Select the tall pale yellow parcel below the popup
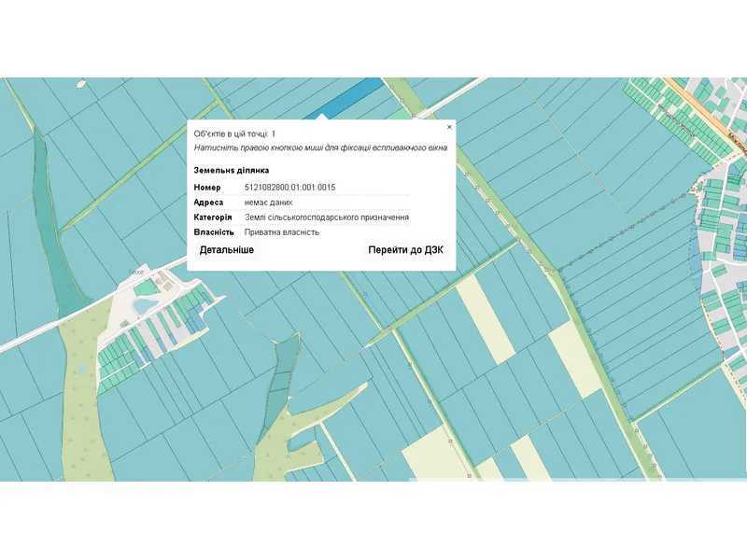Viewport: 747px width, 560px height. click(484, 319)
